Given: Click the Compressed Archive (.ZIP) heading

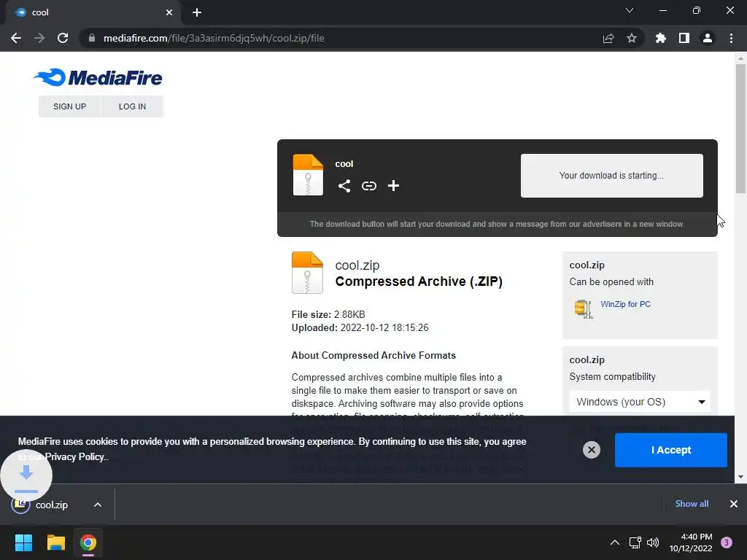Looking at the screenshot, I should pyautogui.click(x=419, y=281).
